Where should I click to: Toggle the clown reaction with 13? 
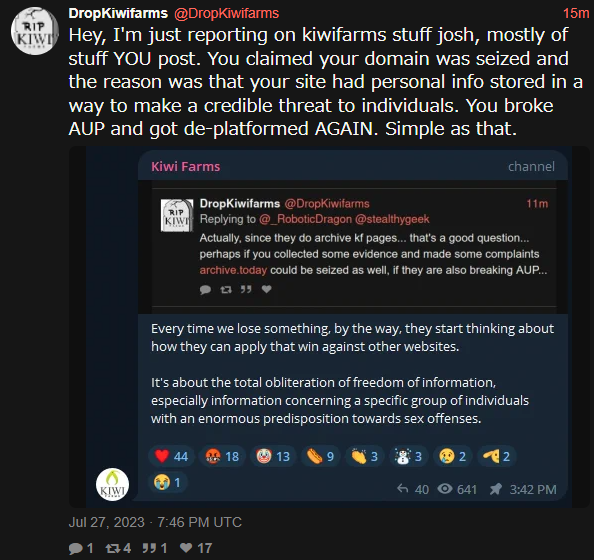tap(273, 457)
